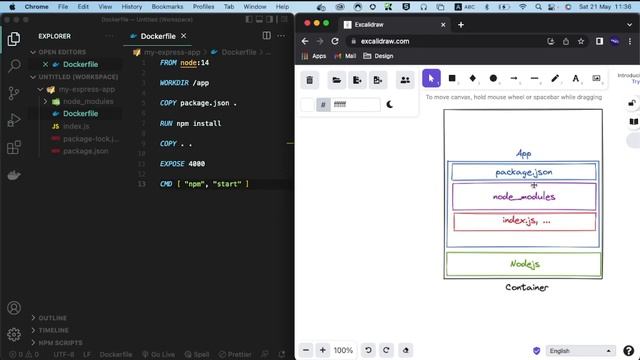
Task: Open the Profiles menu
Action: point(203,7)
